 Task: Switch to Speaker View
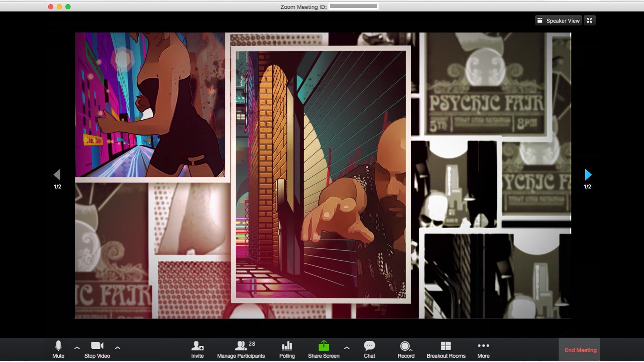tap(558, 20)
